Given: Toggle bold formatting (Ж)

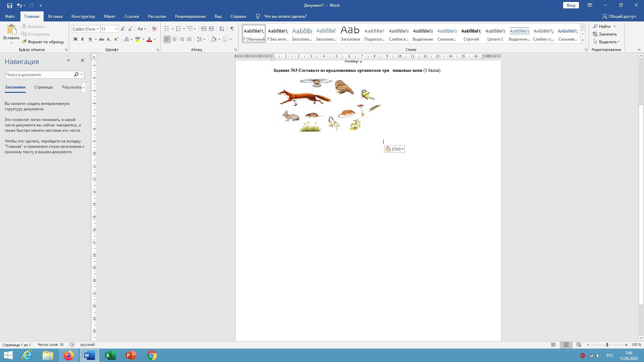Looking at the screenshot, I should point(75,39).
